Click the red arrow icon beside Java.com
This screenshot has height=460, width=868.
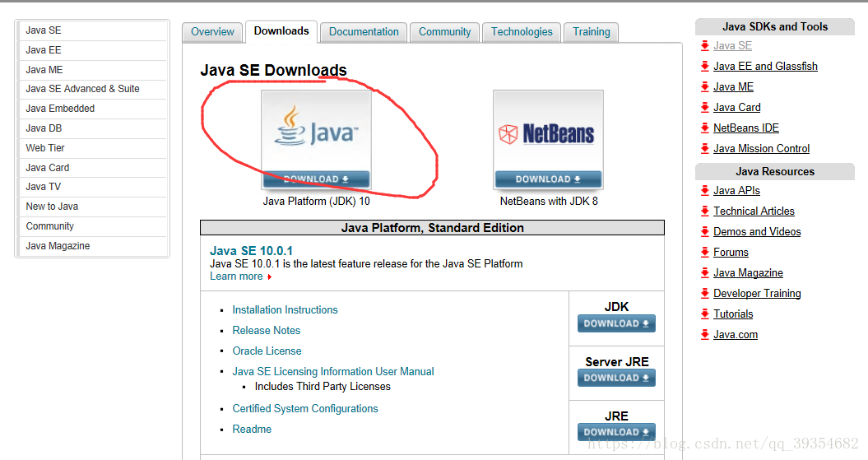(705, 334)
